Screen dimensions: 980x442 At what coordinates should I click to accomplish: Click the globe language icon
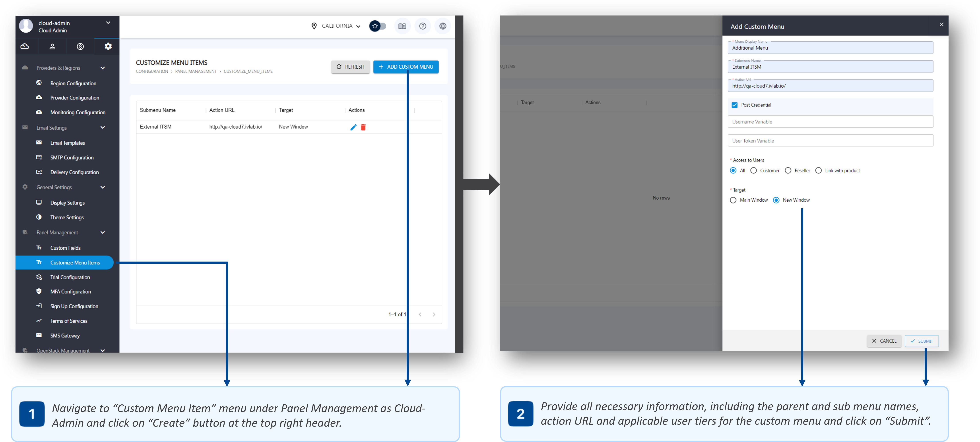pos(442,26)
